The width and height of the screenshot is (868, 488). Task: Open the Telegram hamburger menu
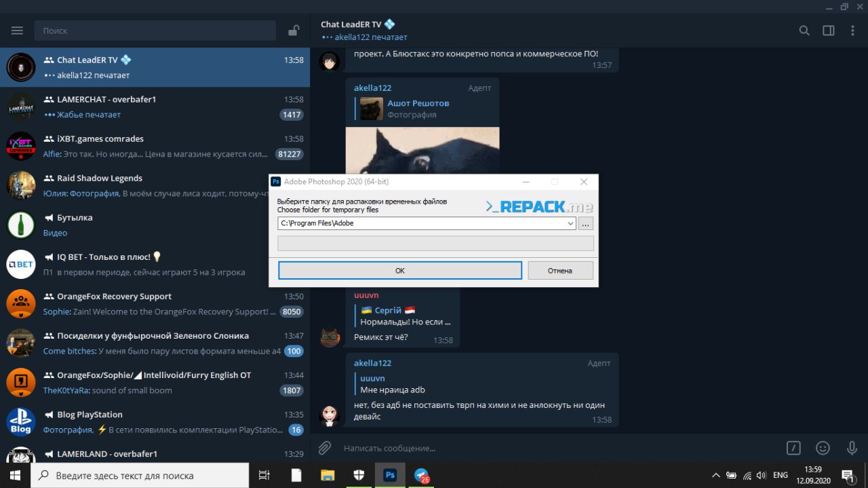pyautogui.click(x=17, y=31)
